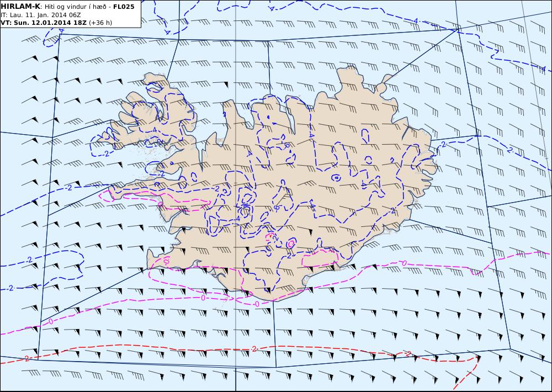
Task: Select the '(+36 h)' forecast offset text
Action: point(100,23)
